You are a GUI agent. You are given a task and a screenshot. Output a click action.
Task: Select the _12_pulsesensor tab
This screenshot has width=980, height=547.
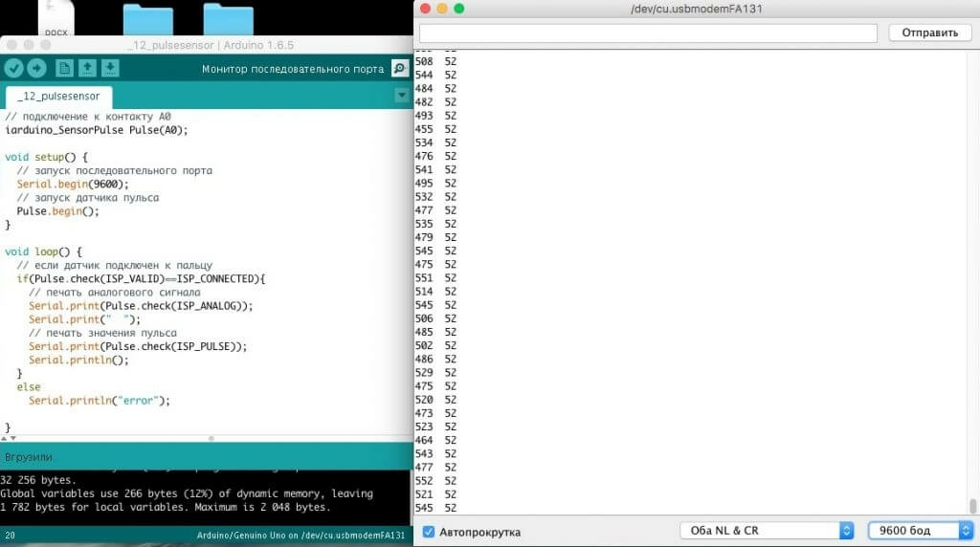coord(58,98)
